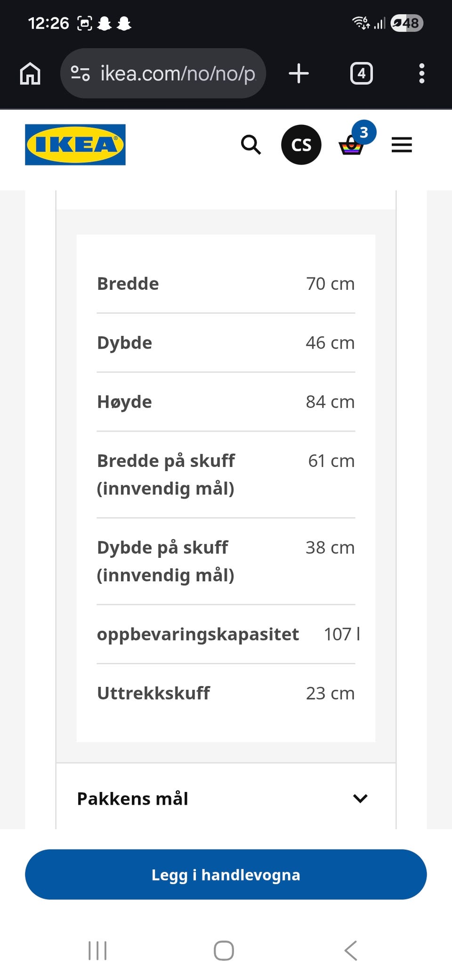This screenshot has height=980, width=452.
Task: Select the Uttrekkskuff 23 cm row
Action: (x=226, y=693)
